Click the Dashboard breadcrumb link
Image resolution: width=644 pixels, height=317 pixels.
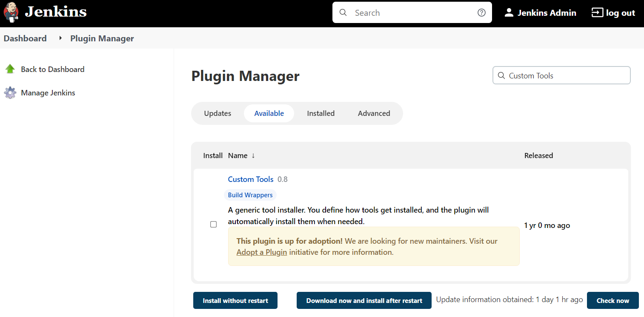click(x=25, y=38)
